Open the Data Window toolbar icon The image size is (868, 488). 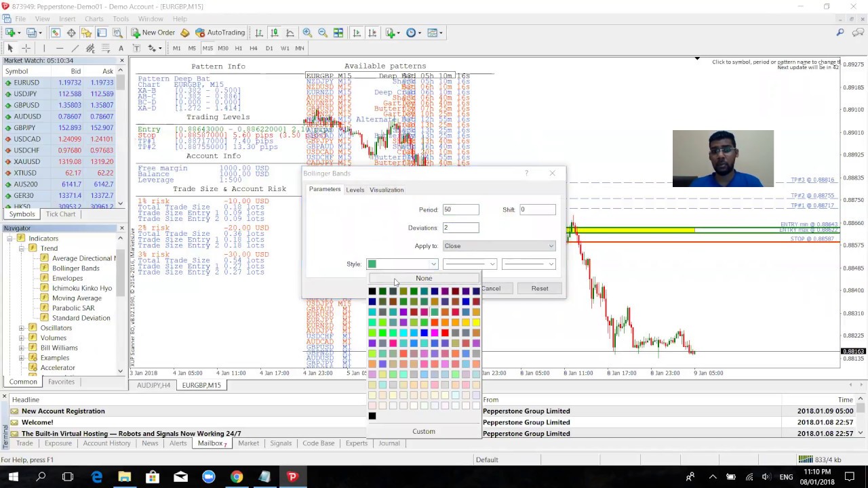point(71,33)
